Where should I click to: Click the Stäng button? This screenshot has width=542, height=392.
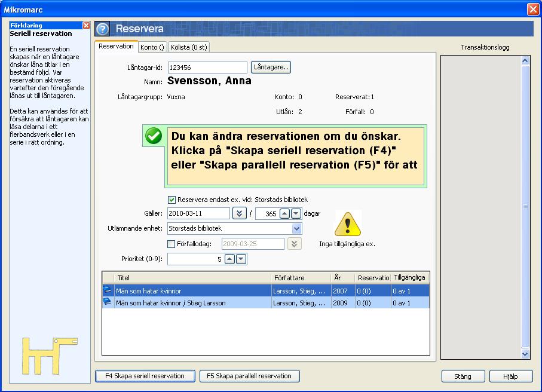463,376
